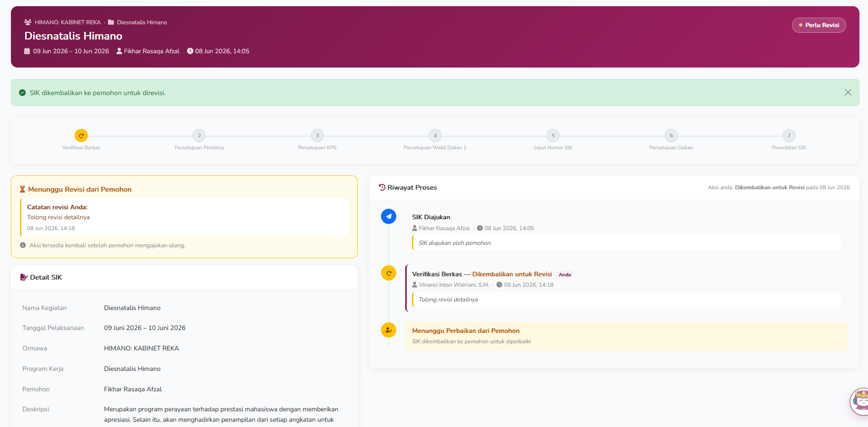
Task: Click the Menunggu Perbaikan user-edit icon
Action: pyautogui.click(x=389, y=330)
